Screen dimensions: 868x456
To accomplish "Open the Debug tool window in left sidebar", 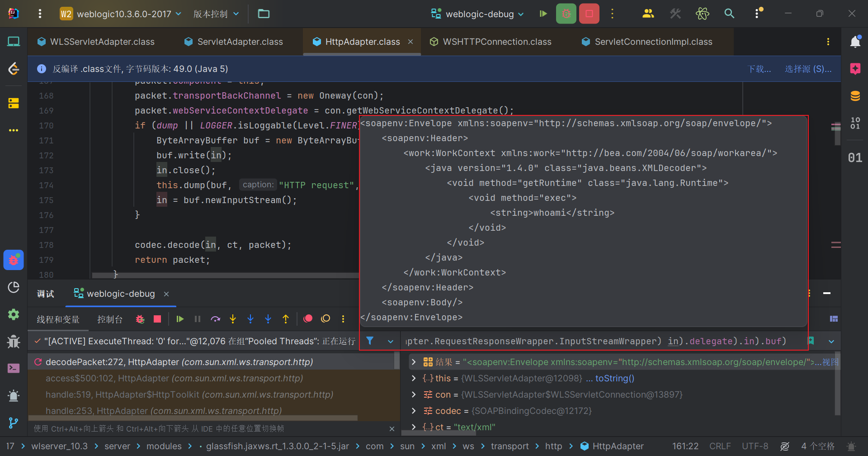I will tap(14, 260).
